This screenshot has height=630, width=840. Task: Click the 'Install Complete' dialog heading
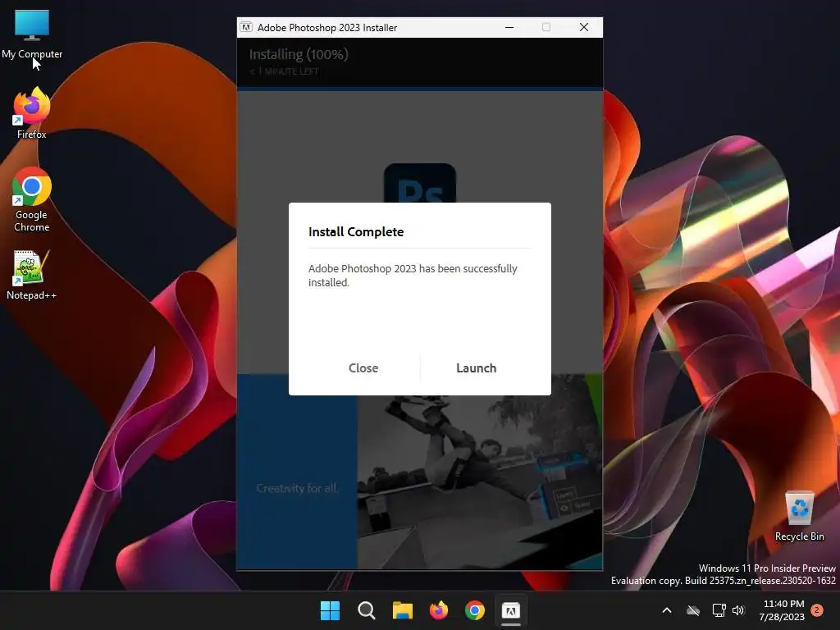click(356, 232)
